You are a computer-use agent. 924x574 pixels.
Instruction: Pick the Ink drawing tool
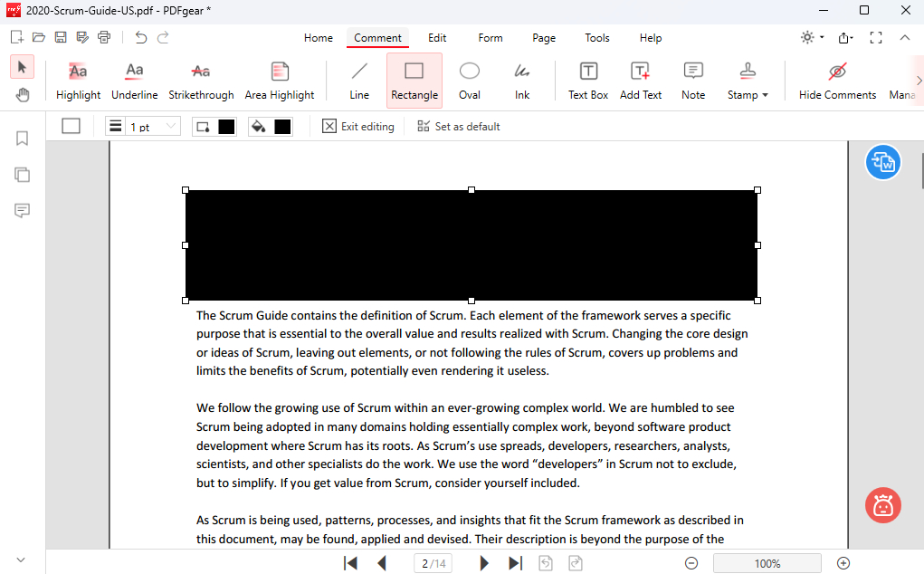coord(522,81)
